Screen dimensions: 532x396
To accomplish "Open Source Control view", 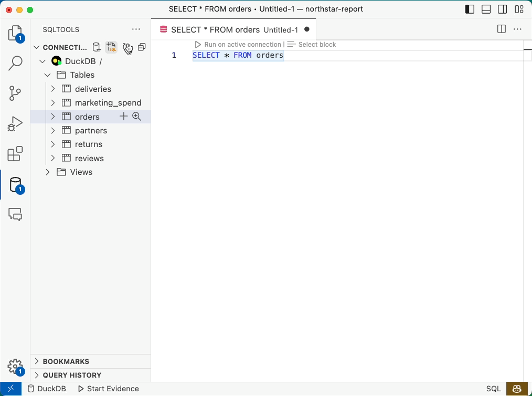I will click(15, 93).
